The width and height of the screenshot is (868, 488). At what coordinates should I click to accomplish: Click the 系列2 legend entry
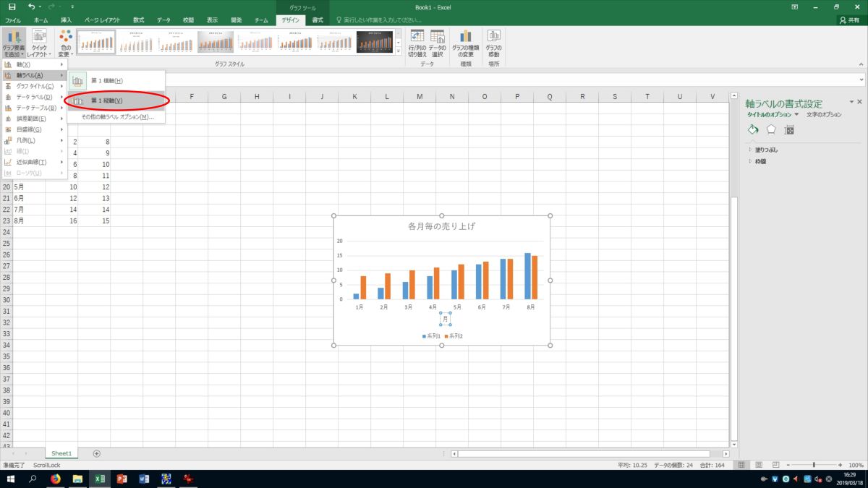tap(453, 336)
